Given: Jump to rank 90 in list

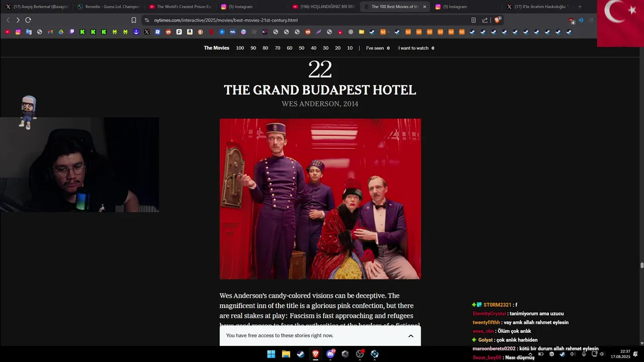Looking at the screenshot, I should (x=253, y=48).
